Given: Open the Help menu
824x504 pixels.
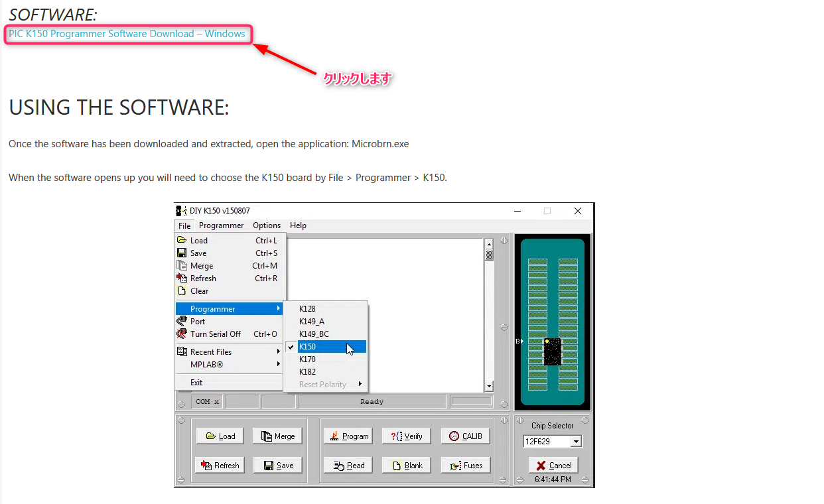Looking at the screenshot, I should pyautogui.click(x=298, y=225).
